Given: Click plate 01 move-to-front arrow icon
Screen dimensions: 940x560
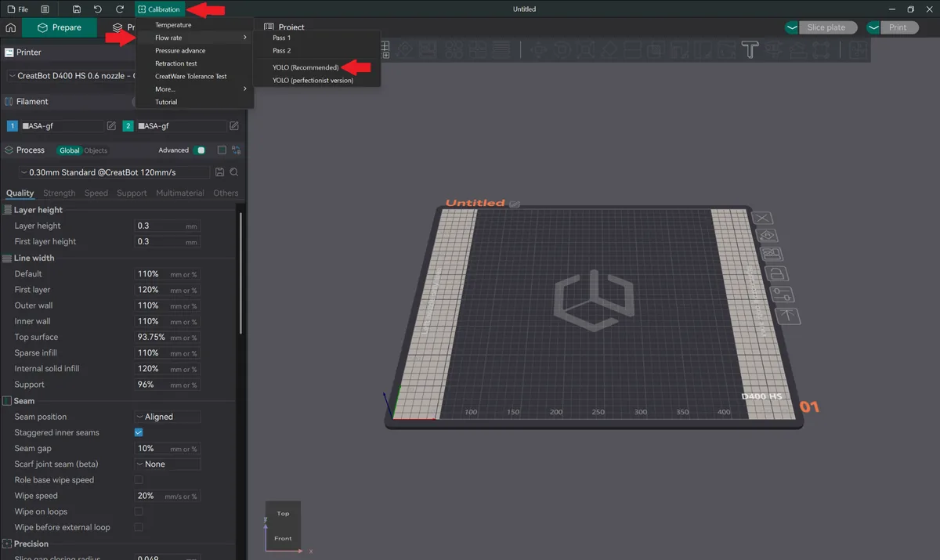Looking at the screenshot, I should (x=787, y=316).
